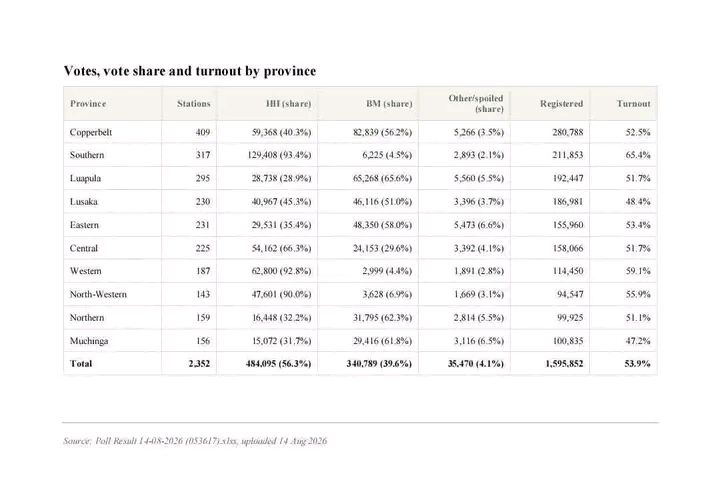Click the North-Western row label

(x=98, y=294)
